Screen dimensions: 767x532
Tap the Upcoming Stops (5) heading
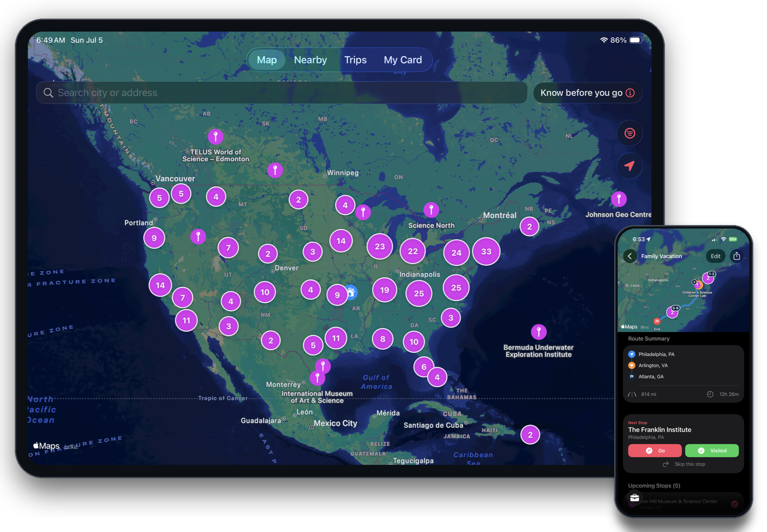click(x=654, y=486)
